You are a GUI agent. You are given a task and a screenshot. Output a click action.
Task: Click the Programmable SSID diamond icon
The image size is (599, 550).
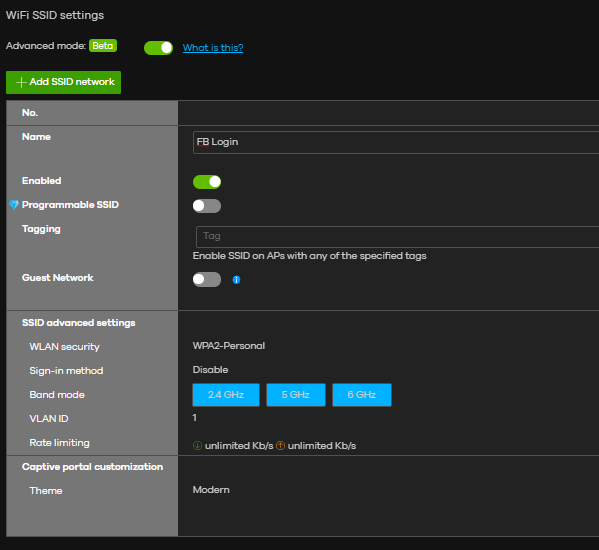pos(14,205)
